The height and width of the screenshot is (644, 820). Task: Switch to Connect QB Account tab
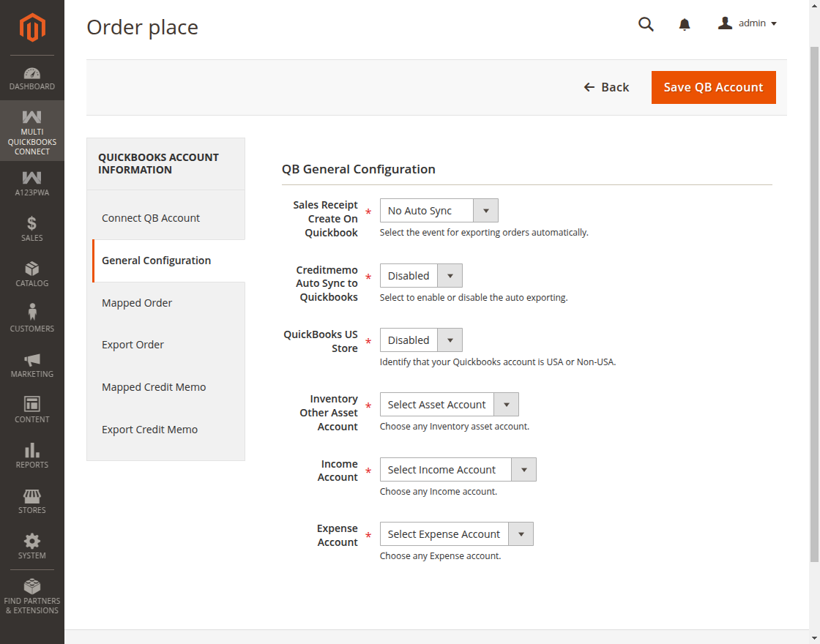[151, 218]
